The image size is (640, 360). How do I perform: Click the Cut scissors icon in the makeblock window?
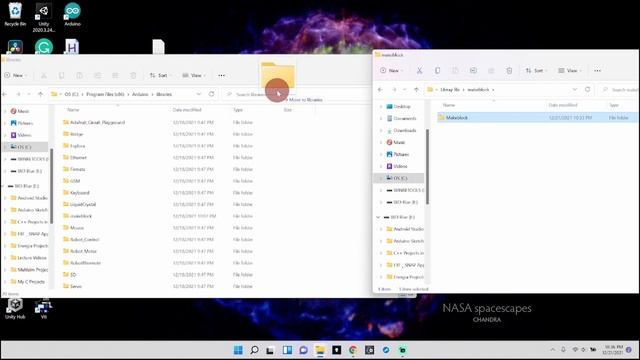click(419, 71)
